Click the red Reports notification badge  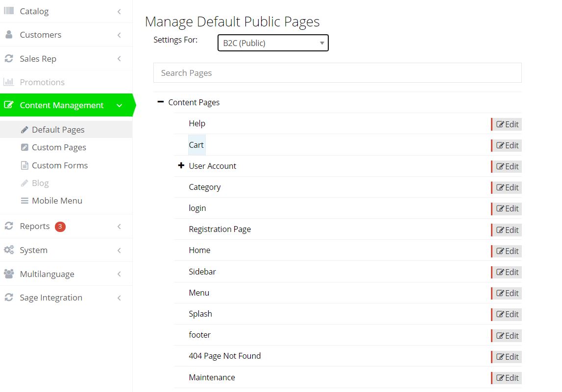click(60, 227)
